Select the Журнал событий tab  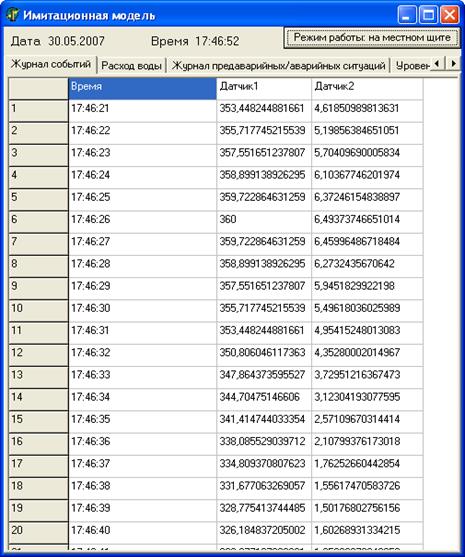pyautogui.click(x=51, y=64)
